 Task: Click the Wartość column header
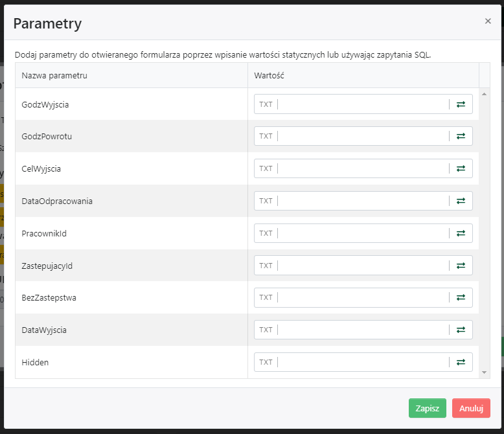click(269, 76)
